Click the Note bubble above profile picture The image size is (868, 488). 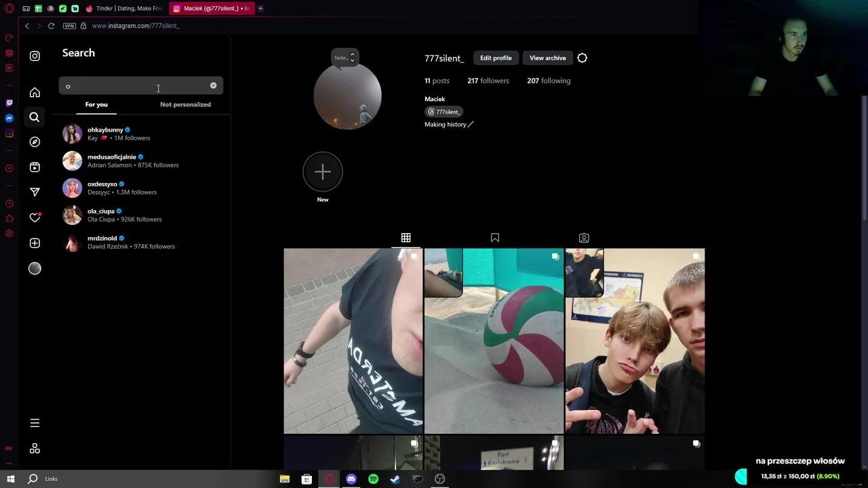click(344, 58)
